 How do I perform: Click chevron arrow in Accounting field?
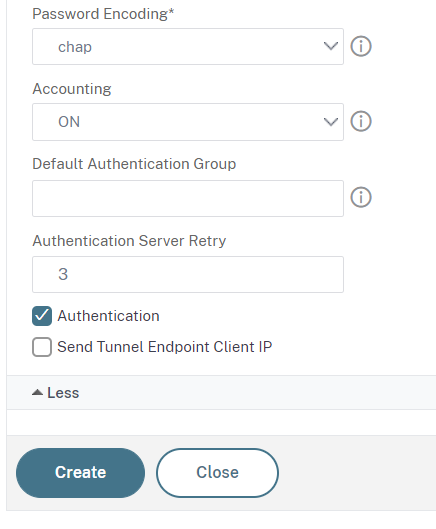pyautogui.click(x=331, y=122)
